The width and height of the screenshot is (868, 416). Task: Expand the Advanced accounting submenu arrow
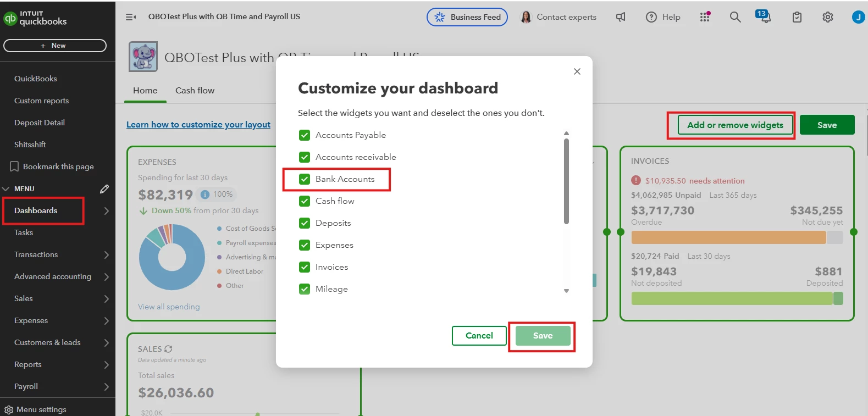106,276
